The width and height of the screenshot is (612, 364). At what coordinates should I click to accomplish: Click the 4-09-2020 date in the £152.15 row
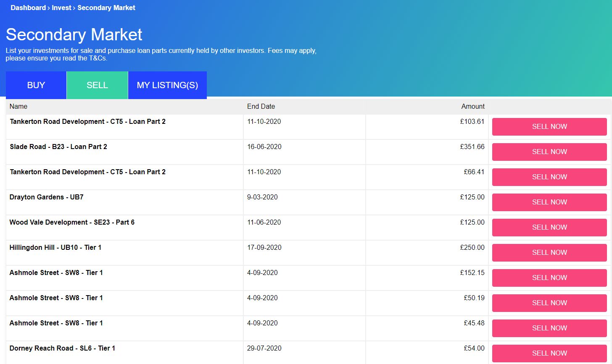tap(262, 273)
